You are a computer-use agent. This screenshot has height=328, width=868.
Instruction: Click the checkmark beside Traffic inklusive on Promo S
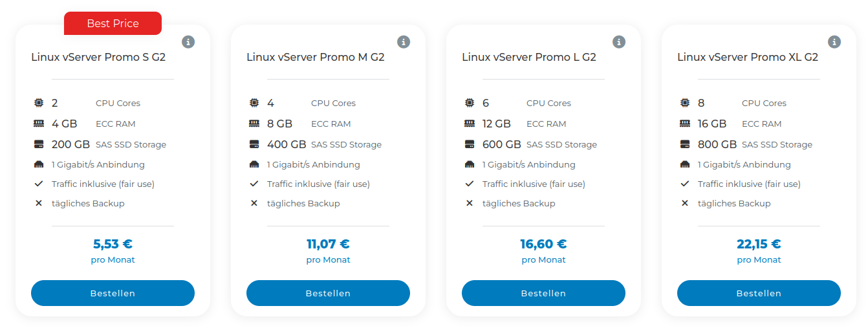(38, 184)
